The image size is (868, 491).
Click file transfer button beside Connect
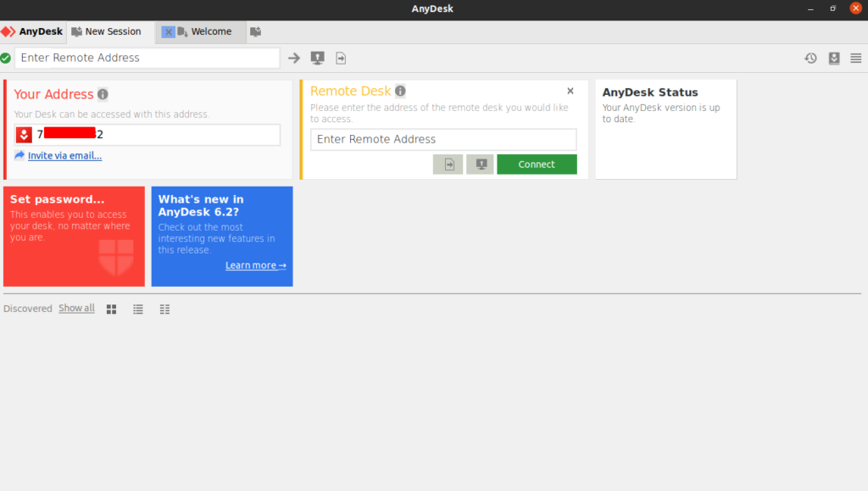pos(448,165)
